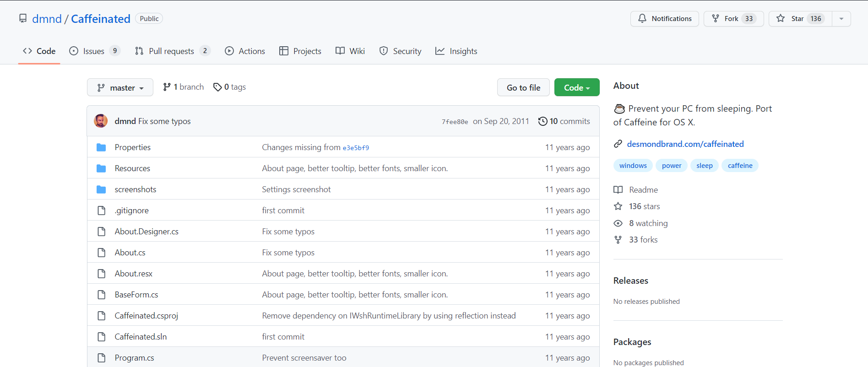Click the Properties folder icon
Screen dimensions: 868x367
(101, 147)
